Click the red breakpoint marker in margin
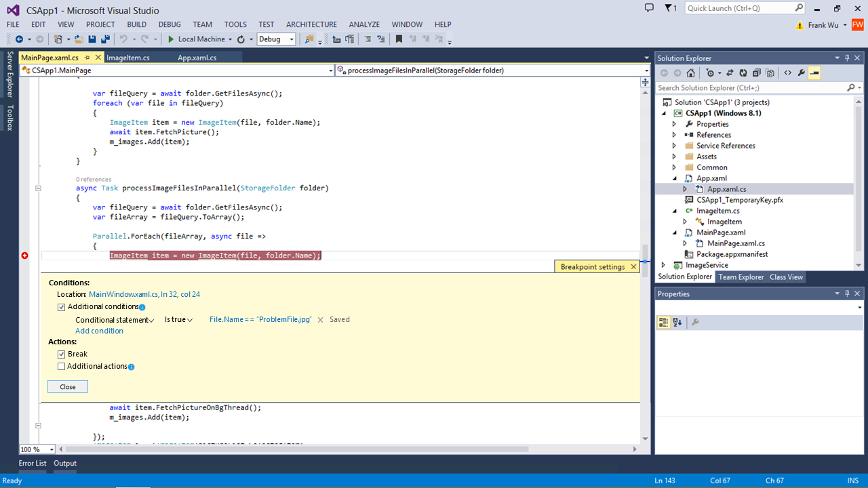868x488 pixels. (x=25, y=256)
